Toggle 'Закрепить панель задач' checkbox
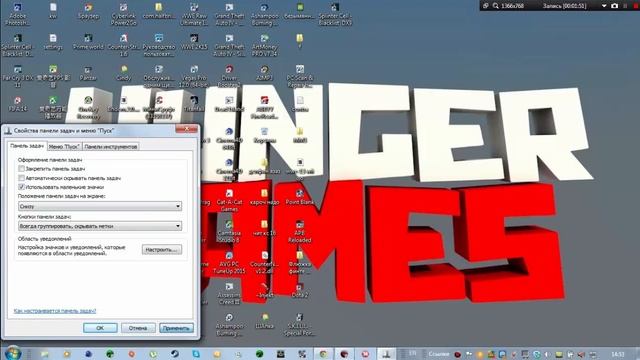Viewport: 640px width, 360px height. tap(21, 168)
